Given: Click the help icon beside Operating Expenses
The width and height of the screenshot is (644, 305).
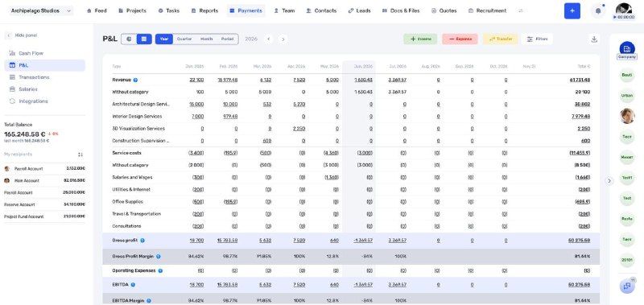Looking at the screenshot, I should point(160,271).
